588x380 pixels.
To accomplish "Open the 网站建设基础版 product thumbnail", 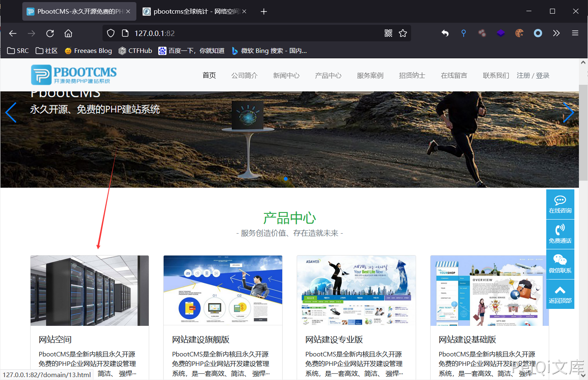I will [490, 291].
